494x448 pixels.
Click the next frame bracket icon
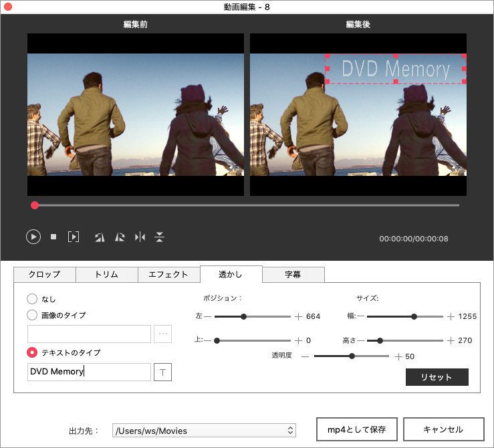click(x=74, y=237)
